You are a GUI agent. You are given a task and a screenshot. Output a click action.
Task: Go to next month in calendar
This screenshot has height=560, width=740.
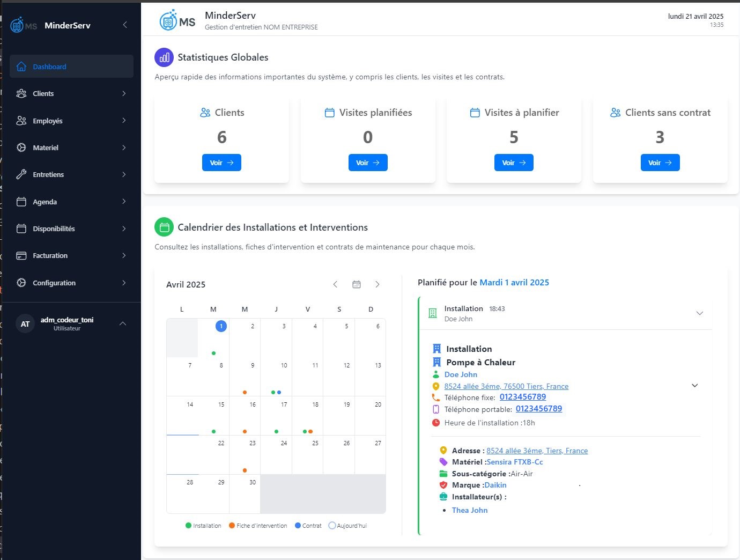[x=378, y=284]
